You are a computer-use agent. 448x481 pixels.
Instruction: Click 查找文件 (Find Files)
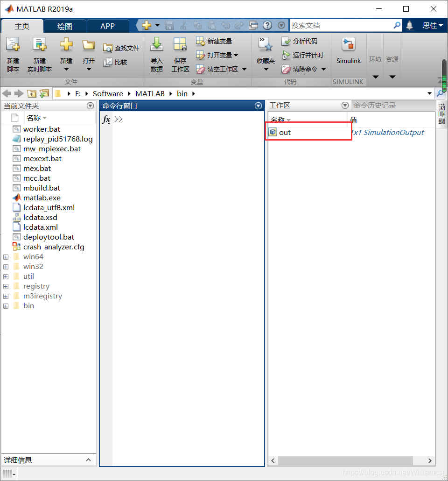121,48
